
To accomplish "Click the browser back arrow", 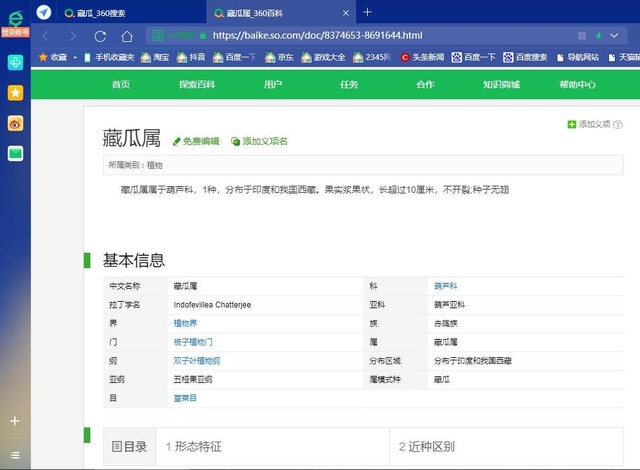I will tap(45, 36).
